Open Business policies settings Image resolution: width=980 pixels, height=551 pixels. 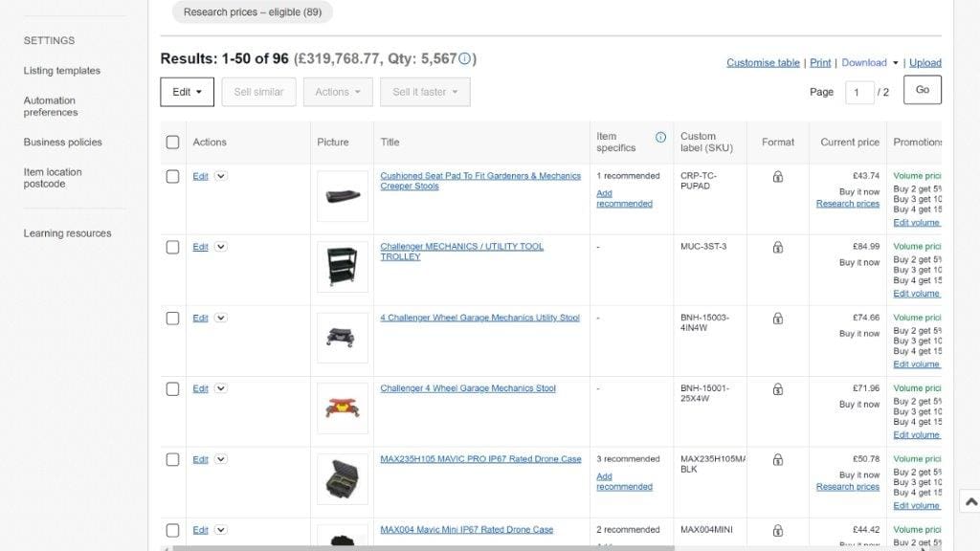click(62, 143)
